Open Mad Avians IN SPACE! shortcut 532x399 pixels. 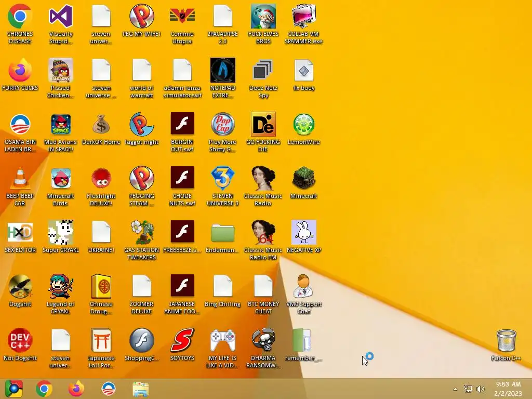[x=61, y=124]
